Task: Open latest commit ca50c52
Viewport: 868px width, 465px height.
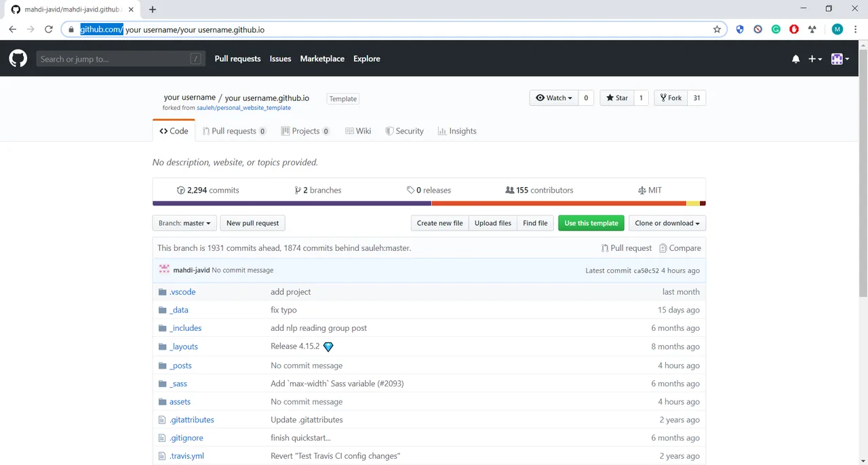Action: pos(646,270)
